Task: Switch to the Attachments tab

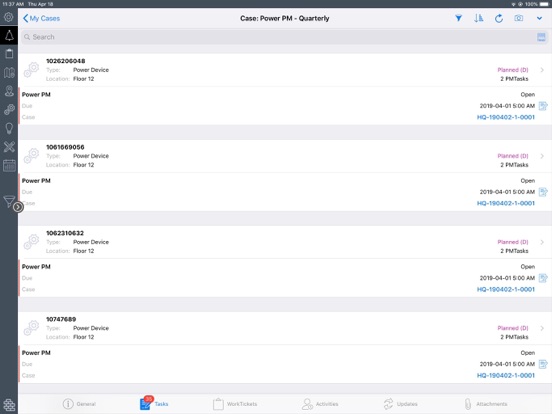Action: click(485, 404)
